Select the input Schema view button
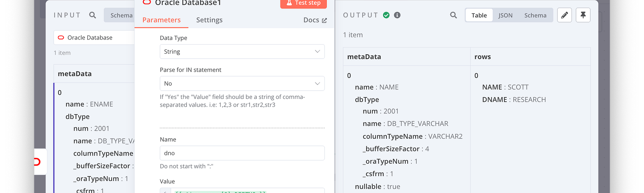This screenshot has width=644, height=193. point(120,15)
